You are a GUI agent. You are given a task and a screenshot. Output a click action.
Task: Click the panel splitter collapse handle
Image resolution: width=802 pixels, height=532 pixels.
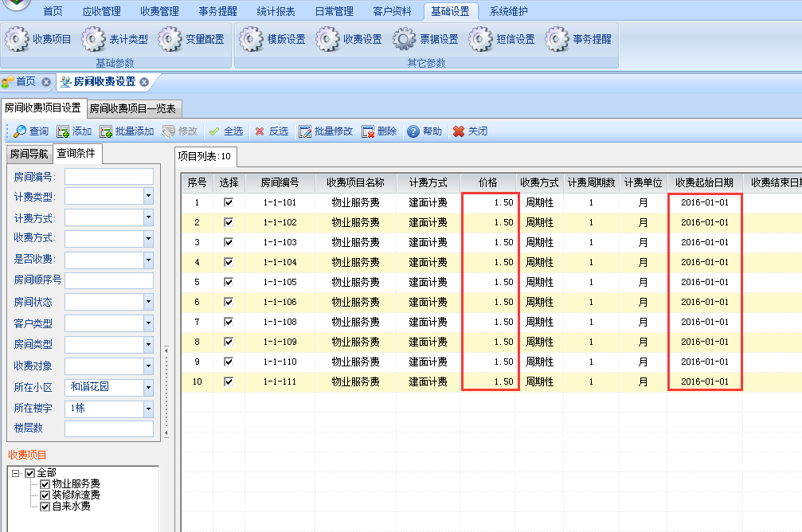[166, 392]
